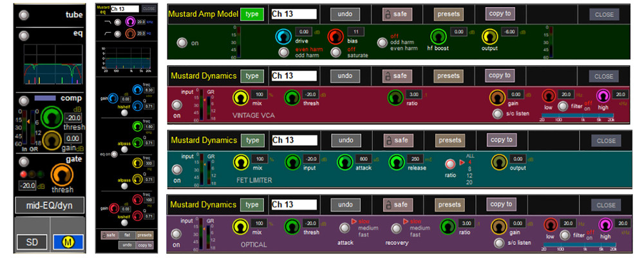Select the SD processing button

(x=32, y=243)
